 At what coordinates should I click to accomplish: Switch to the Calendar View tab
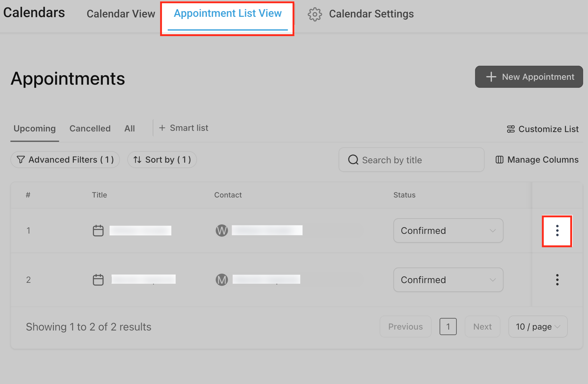121,14
